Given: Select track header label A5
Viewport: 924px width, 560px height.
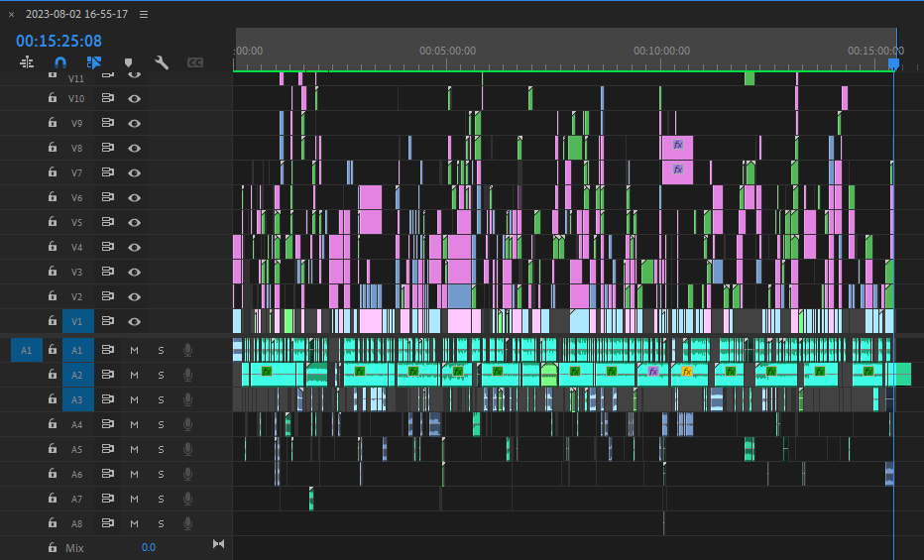Looking at the screenshot, I should point(76,450).
